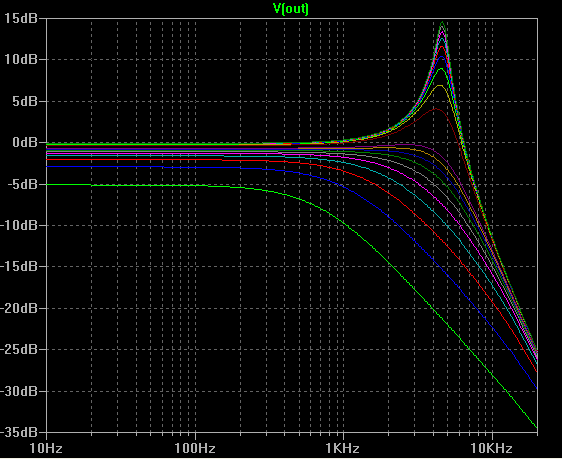Click the lowest green trace at 10Hz
The image size is (562, 459).
(48, 185)
